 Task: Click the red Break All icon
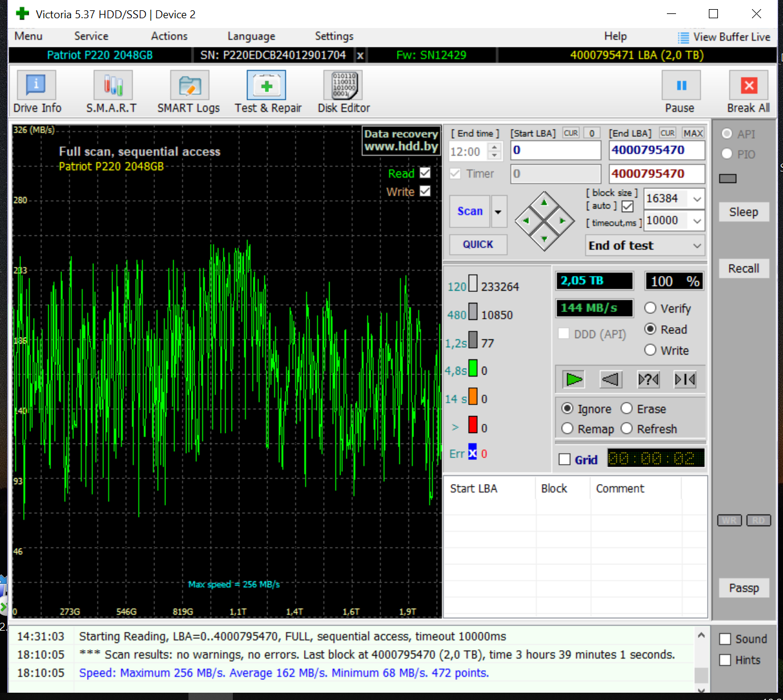(x=748, y=86)
